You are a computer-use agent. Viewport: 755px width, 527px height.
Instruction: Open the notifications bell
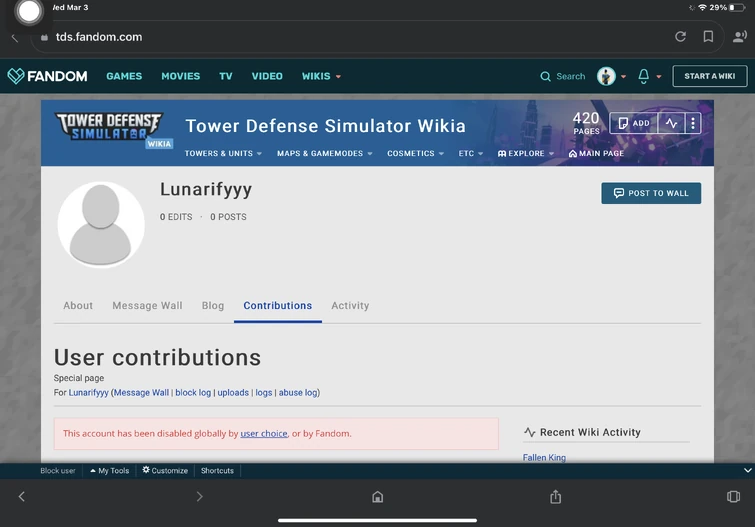coord(643,76)
